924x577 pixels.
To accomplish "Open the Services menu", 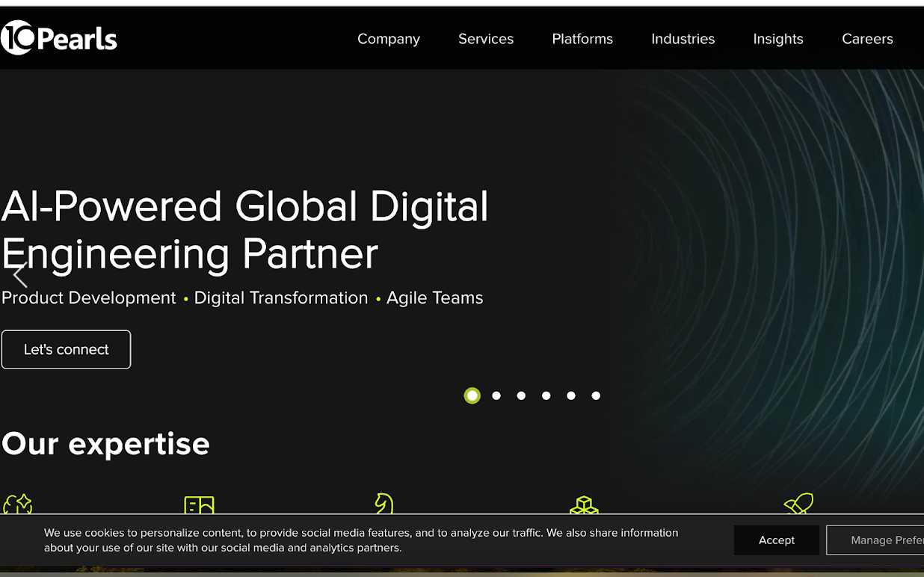I will 485,39.
